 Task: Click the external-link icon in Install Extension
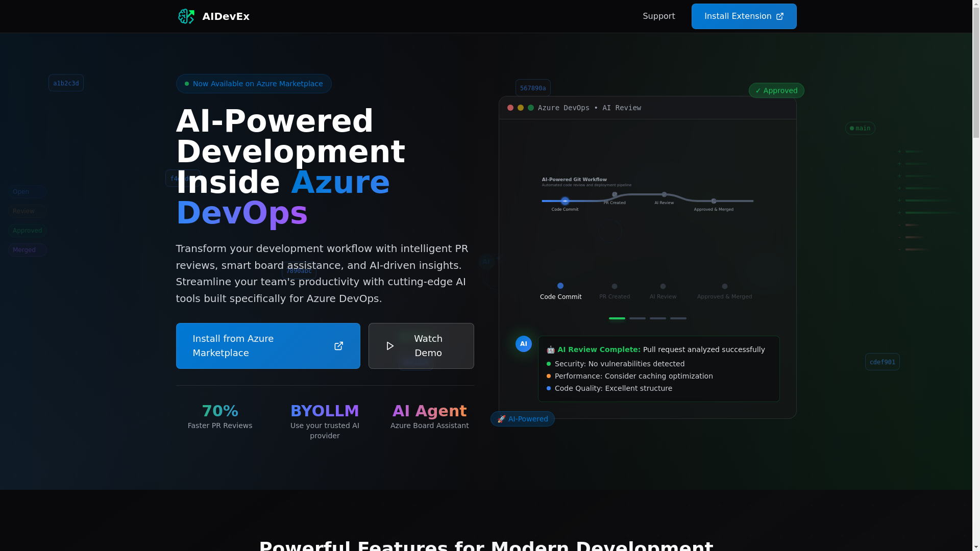779,16
